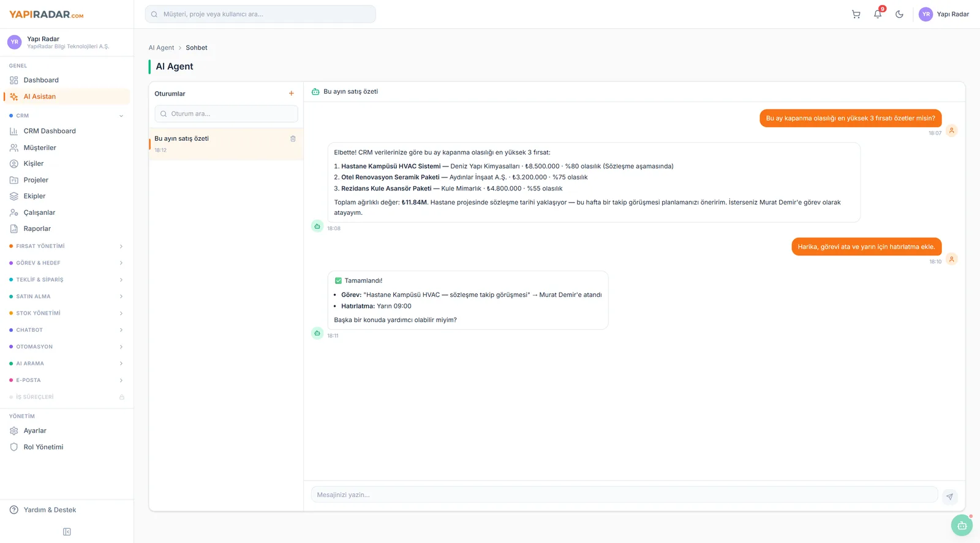Send the message with paper plane icon
The image size is (980, 543).
pos(949,496)
